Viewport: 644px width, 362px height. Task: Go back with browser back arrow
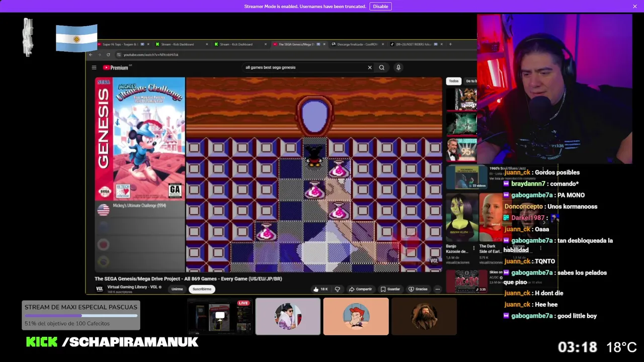pos(91,54)
